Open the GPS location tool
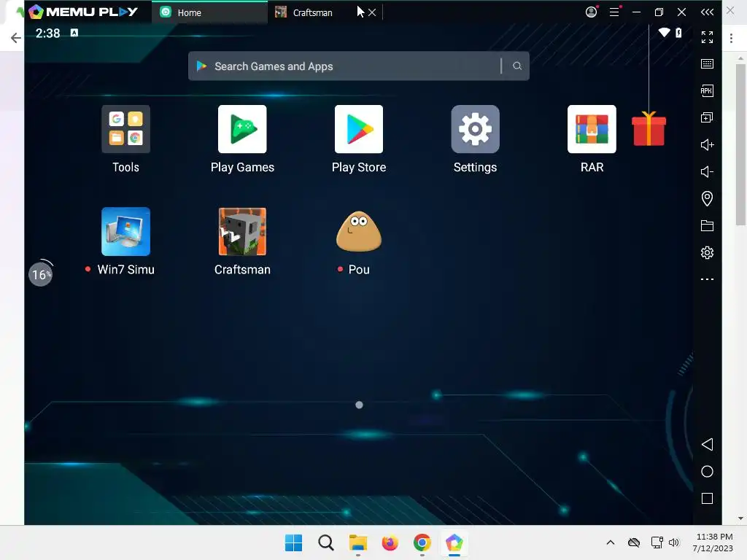This screenshot has width=747, height=560. pos(707,198)
